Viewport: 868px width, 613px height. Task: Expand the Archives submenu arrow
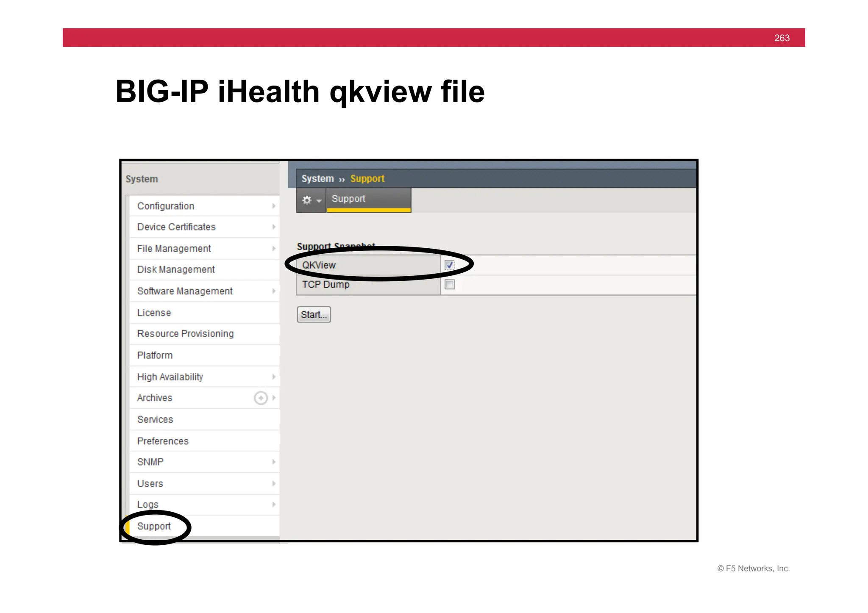tap(274, 398)
